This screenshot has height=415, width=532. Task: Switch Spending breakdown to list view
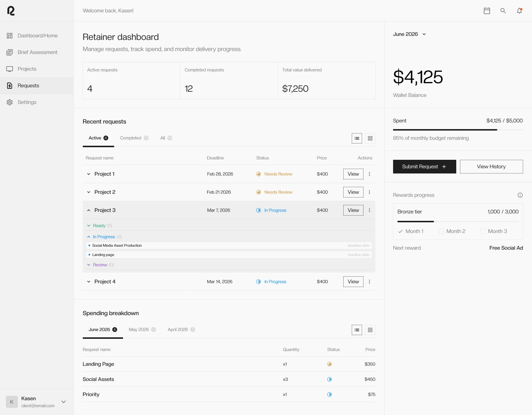coord(357,330)
